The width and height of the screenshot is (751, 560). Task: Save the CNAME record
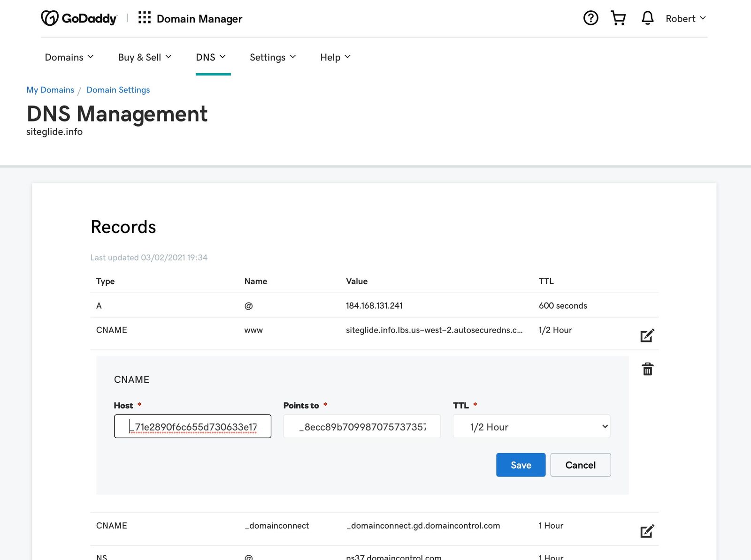pos(521,465)
